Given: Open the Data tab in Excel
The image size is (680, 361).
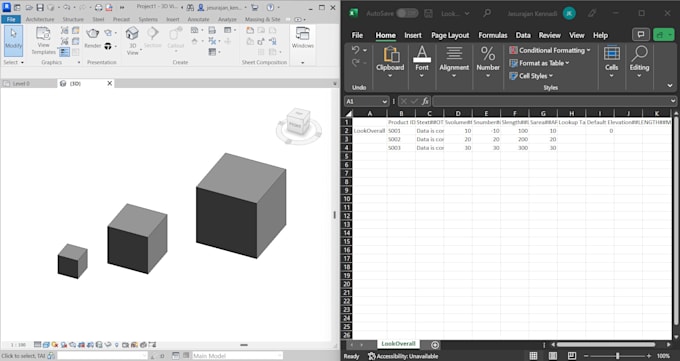Looking at the screenshot, I should [523, 36].
